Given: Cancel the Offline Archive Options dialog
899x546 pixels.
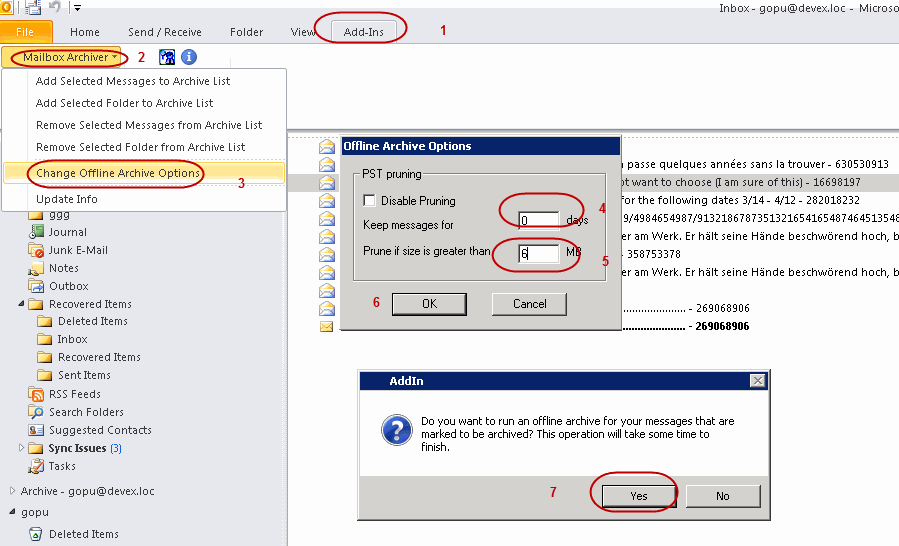Looking at the screenshot, I should click(529, 304).
